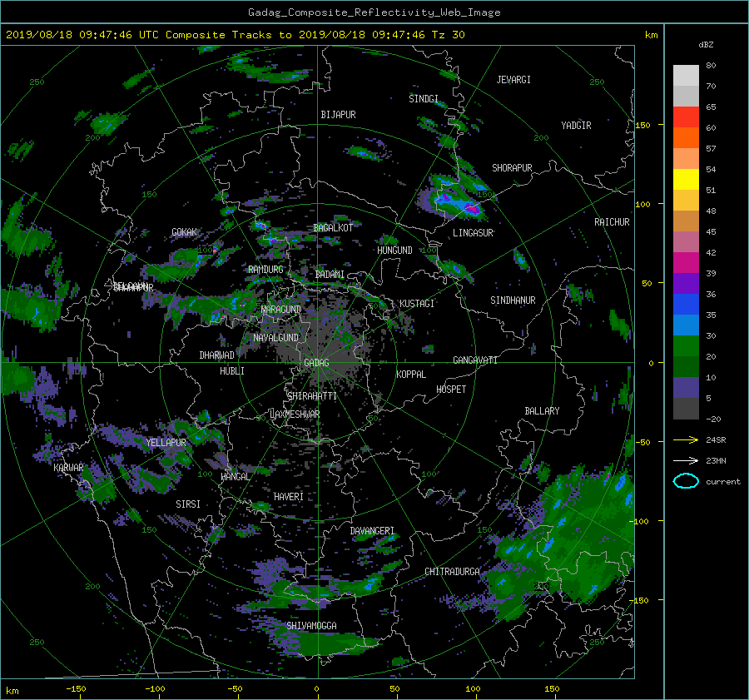The height and width of the screenshot is (700, 749).
Task: Click the SINDHANUR map label
Action: pyautogui.click(x=513, y=300)
